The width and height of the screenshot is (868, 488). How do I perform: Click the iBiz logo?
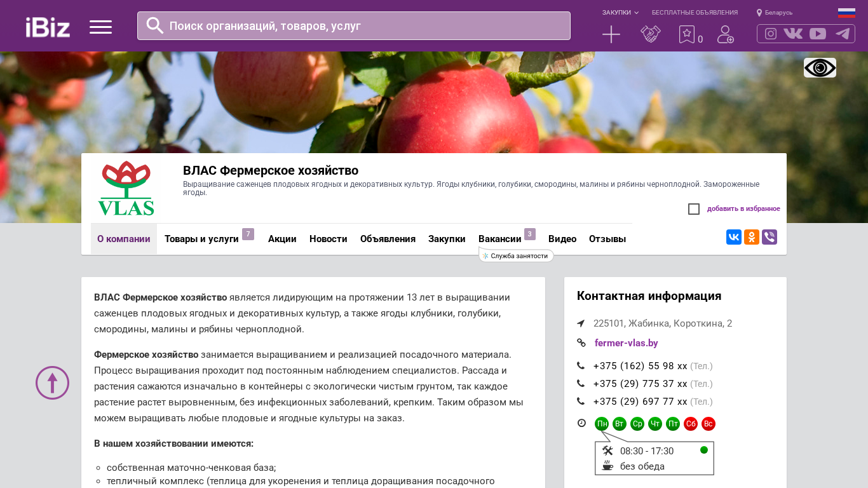(x=48, y=27)
